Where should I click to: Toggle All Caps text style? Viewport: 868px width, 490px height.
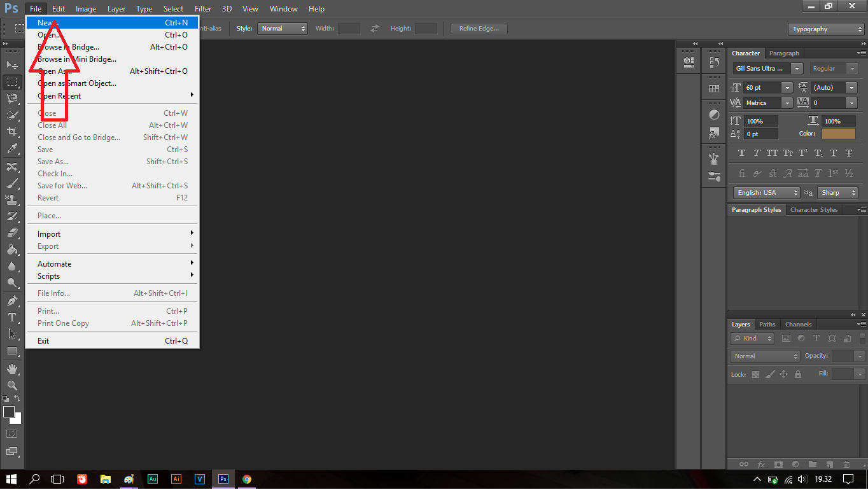tap(772, 153)
